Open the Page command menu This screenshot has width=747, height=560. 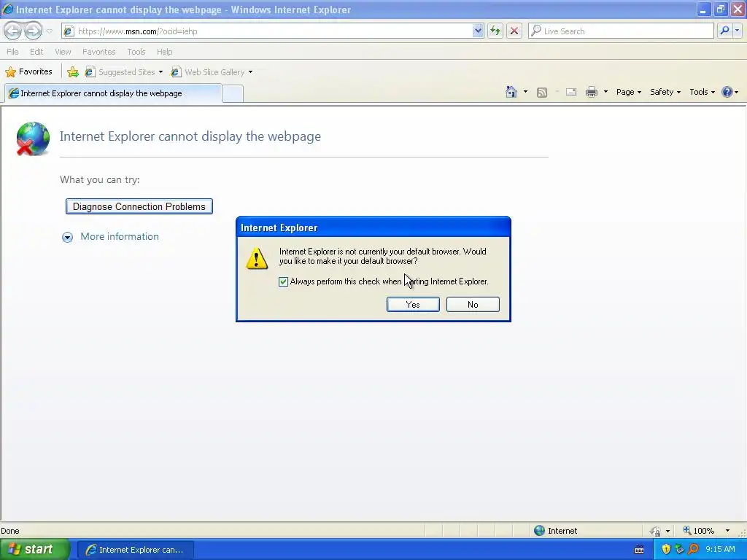pyautogui.click(x=628, y=92)
